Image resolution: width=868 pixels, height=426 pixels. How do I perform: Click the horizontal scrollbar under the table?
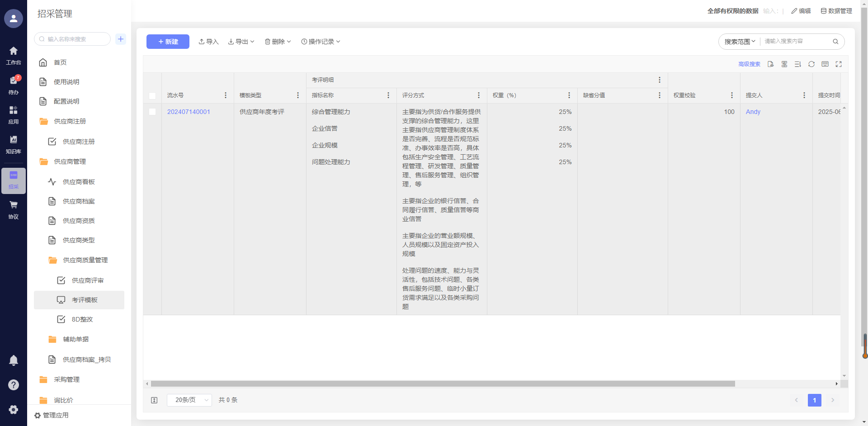point(443,384)
